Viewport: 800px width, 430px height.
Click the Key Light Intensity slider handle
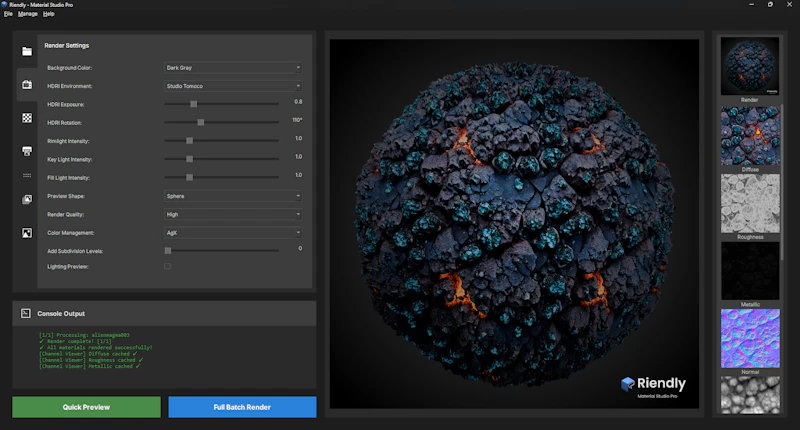[189, 159]
